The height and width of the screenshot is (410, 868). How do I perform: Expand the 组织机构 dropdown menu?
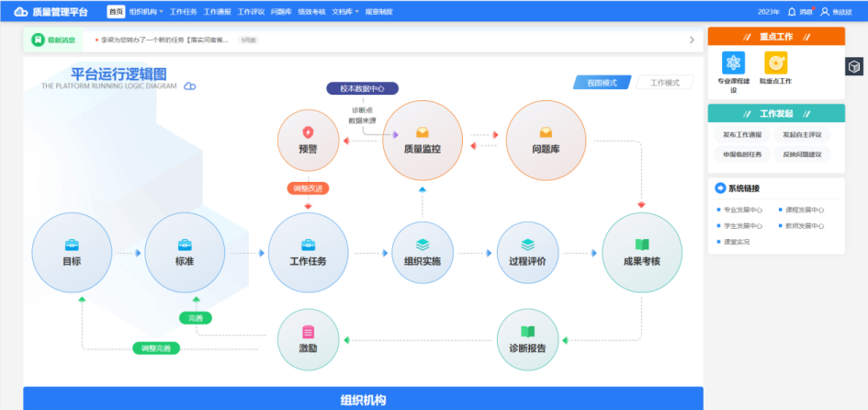tap(146, 12)
